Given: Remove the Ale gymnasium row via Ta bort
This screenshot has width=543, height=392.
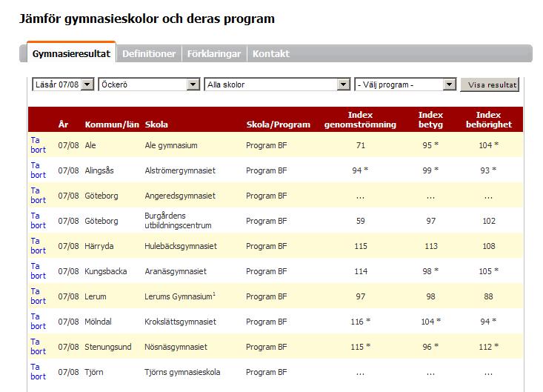Looking at the screenshot, I should [38, 145].
